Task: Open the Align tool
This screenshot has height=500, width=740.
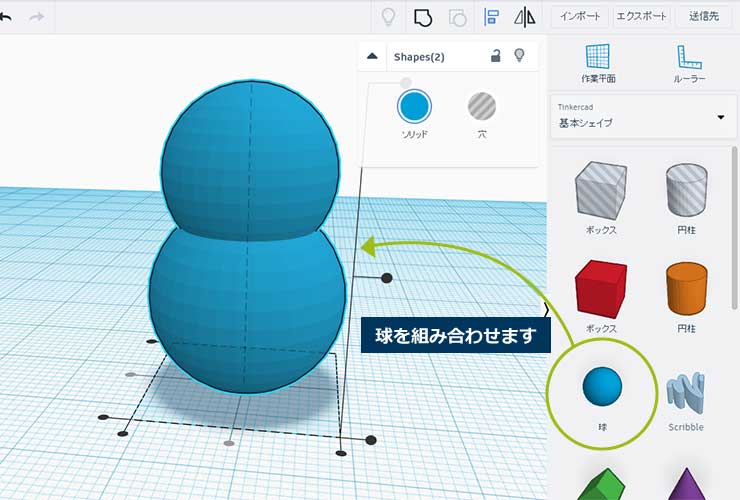Action: click(491, 17)
